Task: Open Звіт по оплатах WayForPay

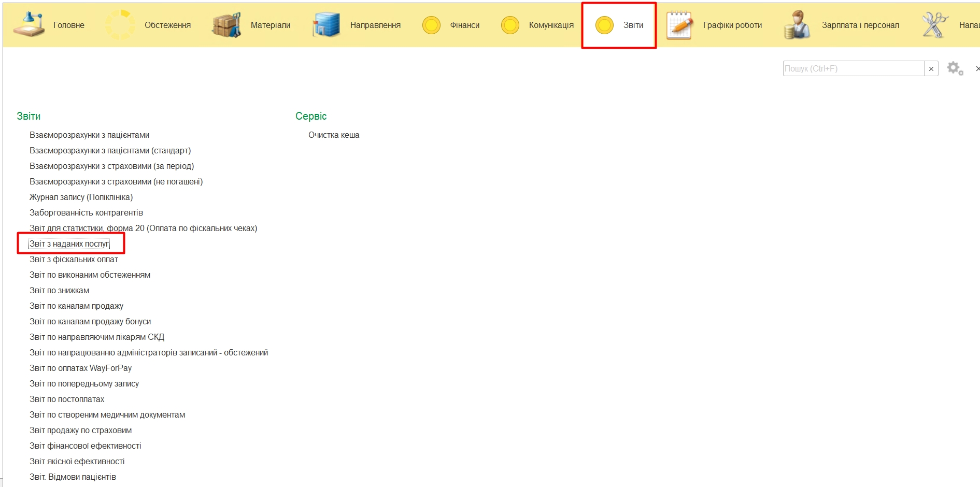Action: (x=80, y=368)
